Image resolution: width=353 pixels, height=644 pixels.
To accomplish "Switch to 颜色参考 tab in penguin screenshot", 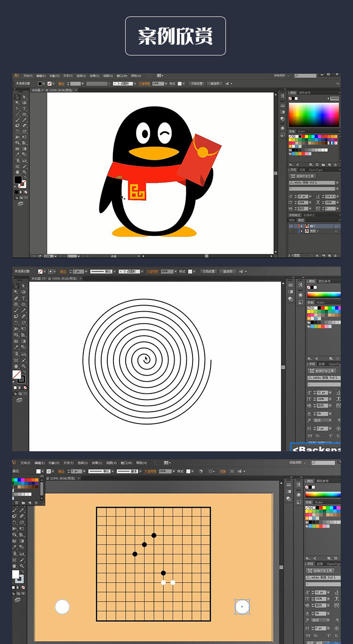I will pos(305,93).
